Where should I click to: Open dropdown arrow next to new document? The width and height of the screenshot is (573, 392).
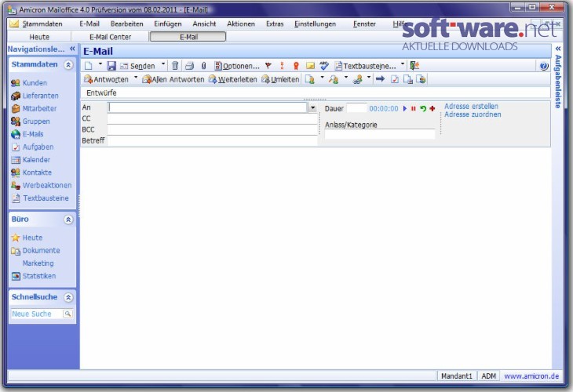point(100,64)
